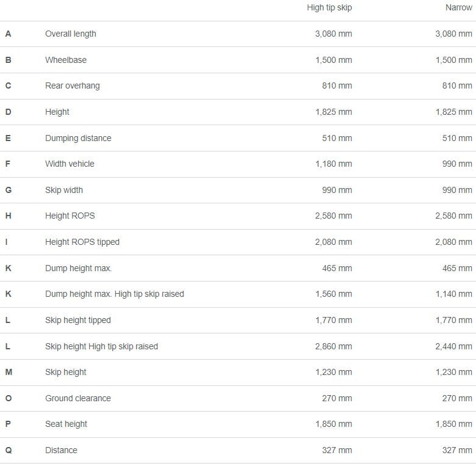Screen dimensions: 476x469
Task: Click the 'Ground clearance' label
Action: point(78,398)
